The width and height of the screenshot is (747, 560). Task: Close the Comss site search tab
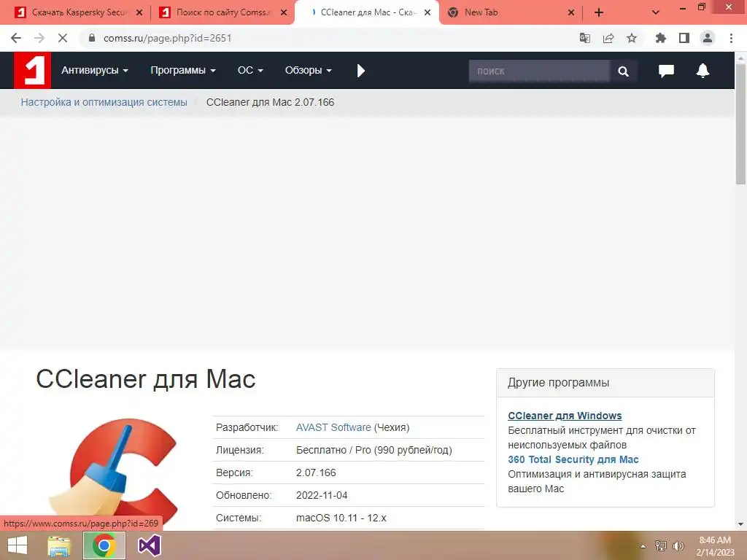pyautogui.click(x=284, y=12)
